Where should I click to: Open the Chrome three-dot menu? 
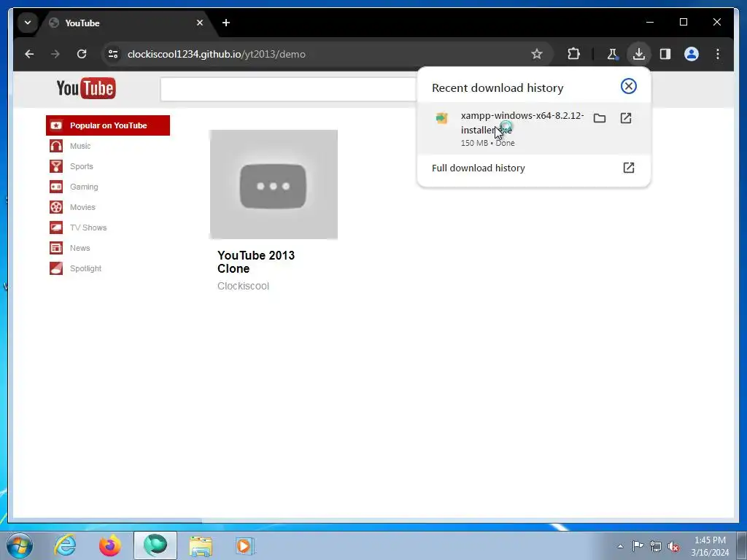click(718, 54)
